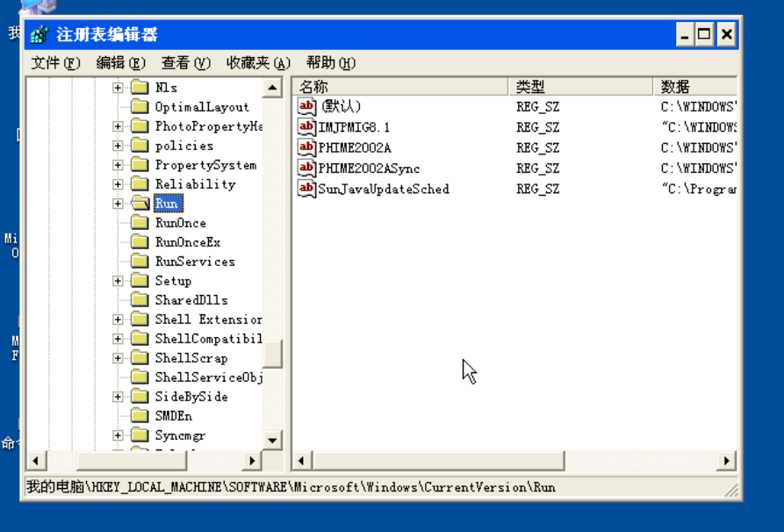Sort values by the 名称 column header
The height and width of the screenshot is (532, 784).
(400, 87)
